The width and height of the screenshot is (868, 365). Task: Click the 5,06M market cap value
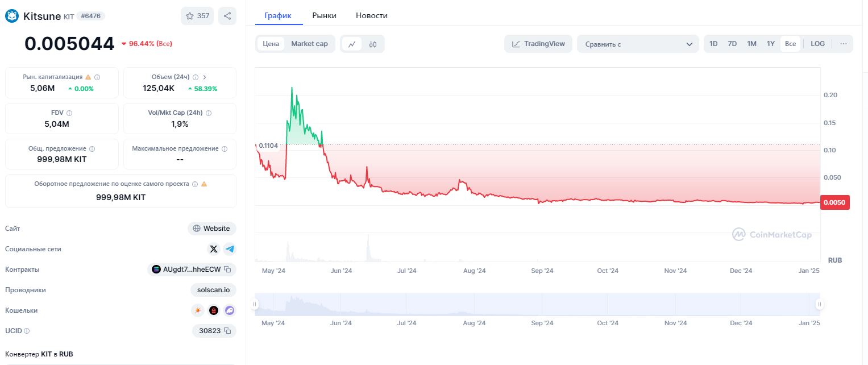point(43,88)
